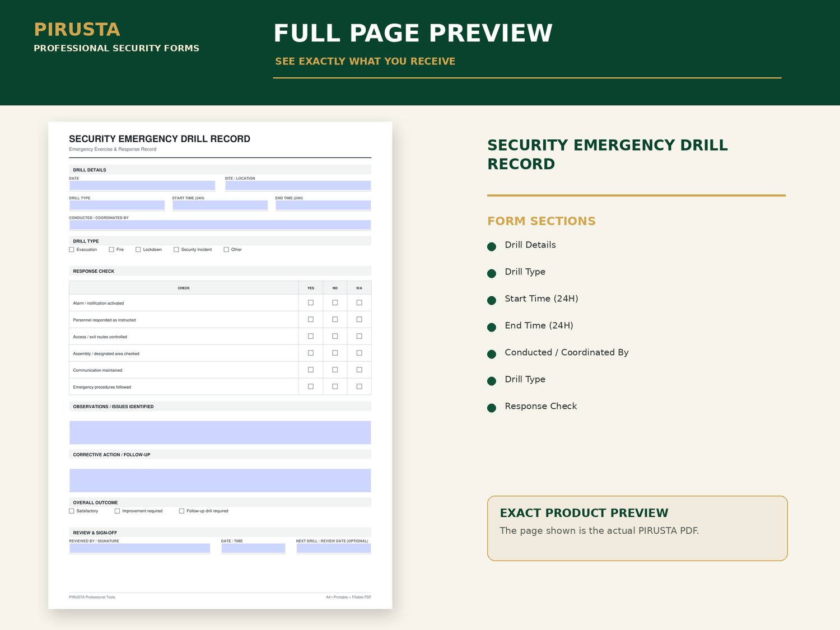Viewport: 840px width, 630px height.
Task: Tick Yes for Communication maintained
Action: pyautogui.click(x=311, y=370)
